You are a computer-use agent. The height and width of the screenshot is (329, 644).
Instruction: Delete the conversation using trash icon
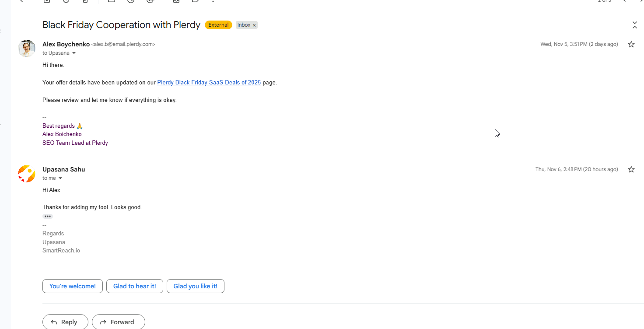(86, 1)
